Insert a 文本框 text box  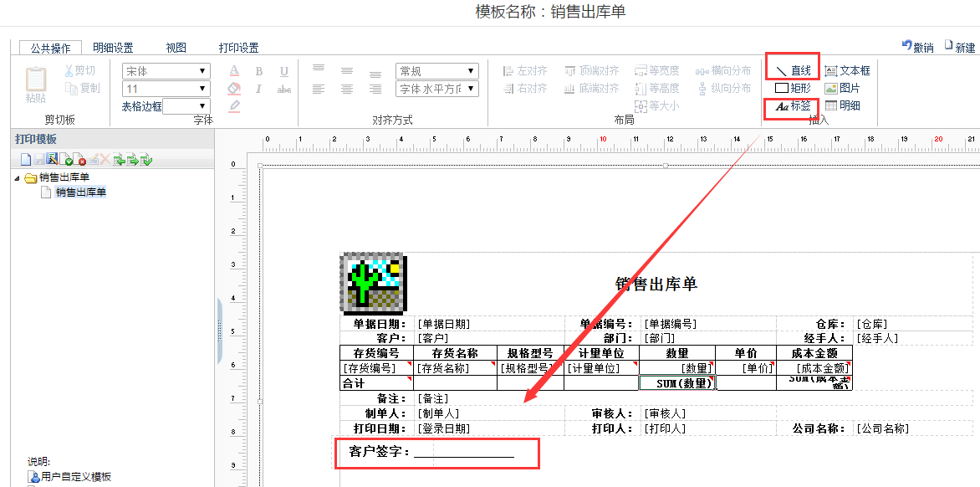(847, 71)
